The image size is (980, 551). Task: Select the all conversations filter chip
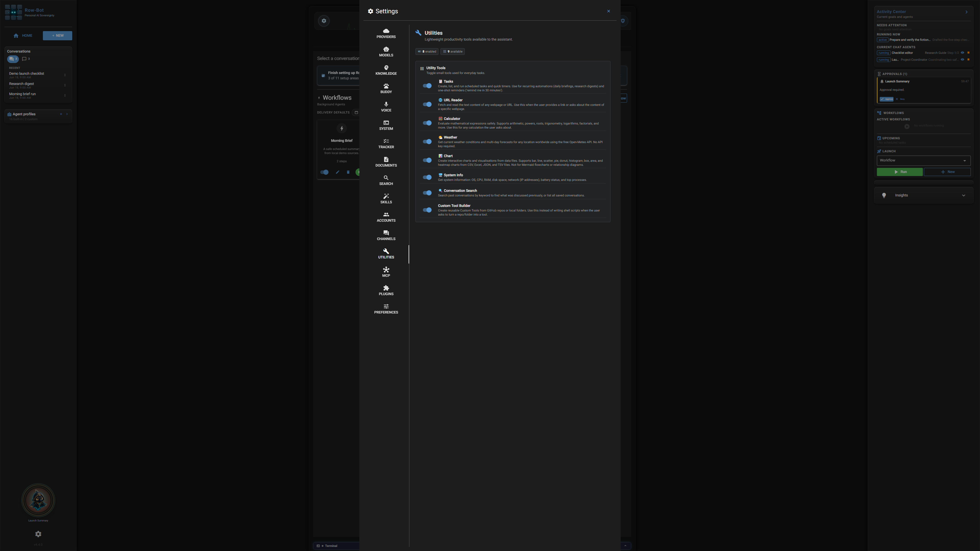point(13,59)
